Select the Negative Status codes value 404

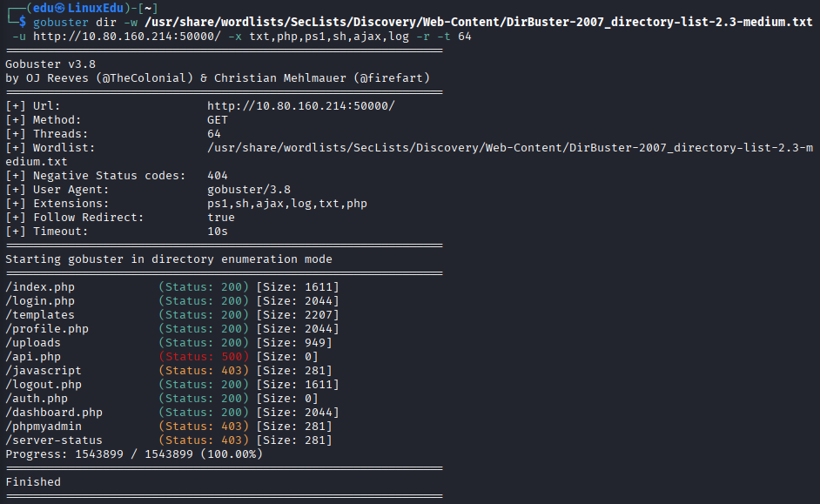point(218,176)
